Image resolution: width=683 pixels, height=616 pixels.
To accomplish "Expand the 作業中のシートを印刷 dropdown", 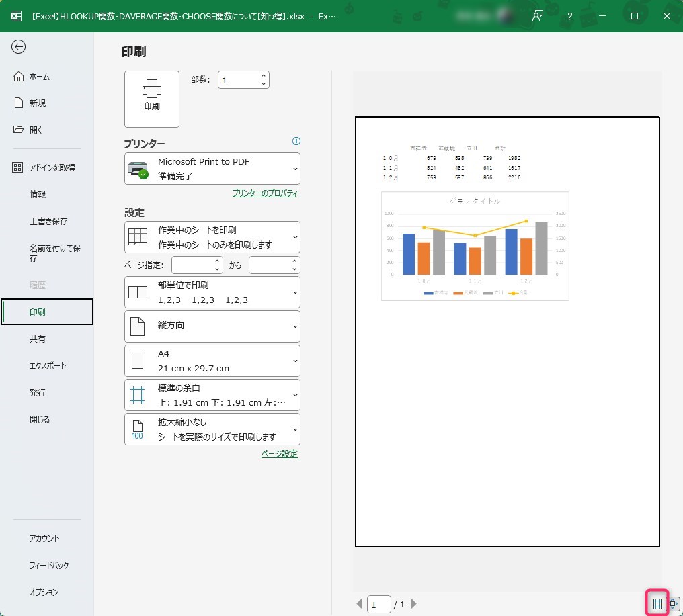I will [212, 237].
